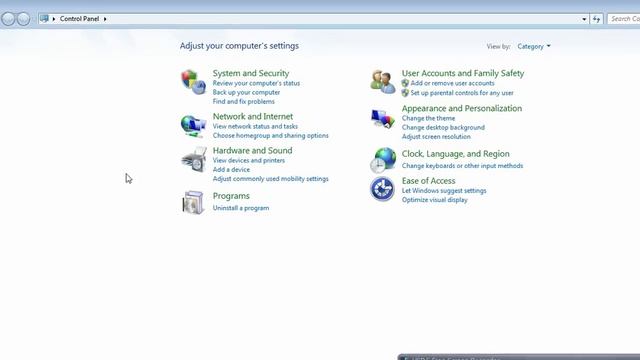Open Hardware and Sound heading
This screenshot has height=360, width=640.
pos(252,150)
